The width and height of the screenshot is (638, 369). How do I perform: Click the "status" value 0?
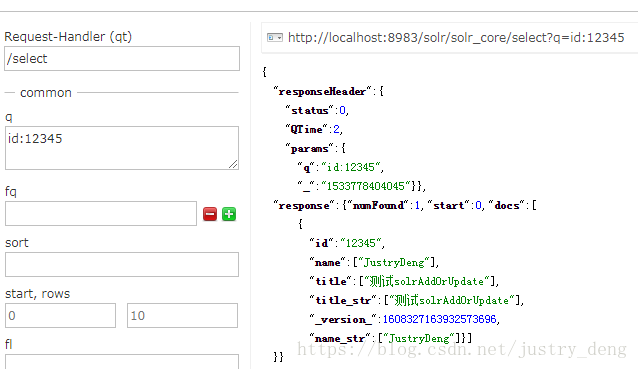pos(342,111)
